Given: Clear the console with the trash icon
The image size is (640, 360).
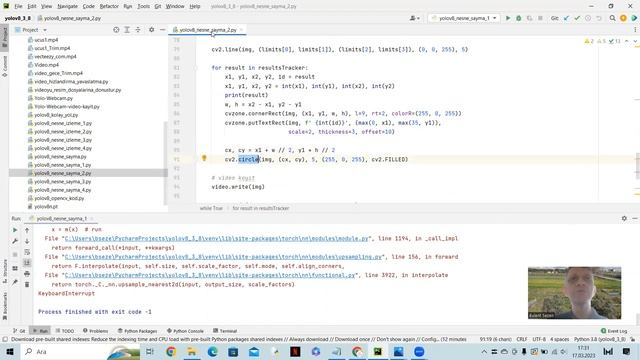Looking at the screenshot, I should point(27,284).
